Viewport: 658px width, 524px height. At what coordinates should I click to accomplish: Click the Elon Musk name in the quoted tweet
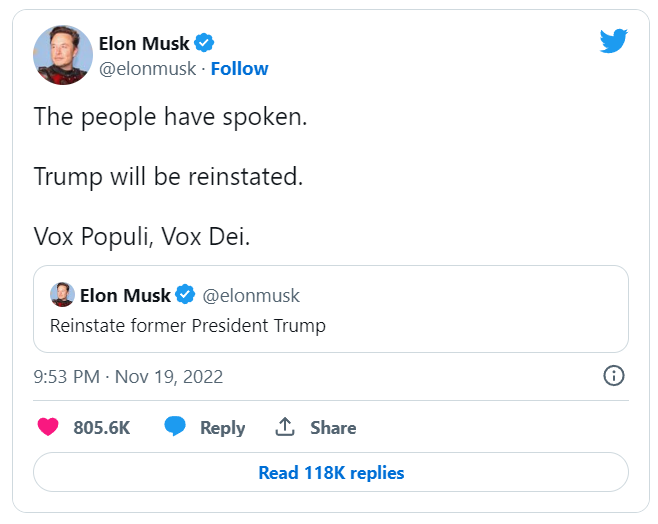[x=125, y=295]
